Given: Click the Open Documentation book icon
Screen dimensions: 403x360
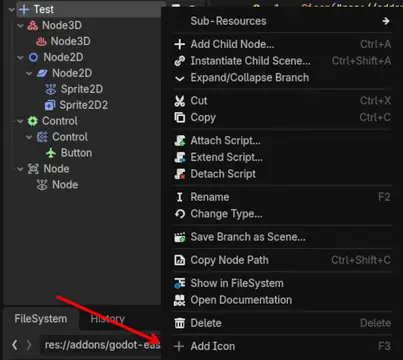Looking at the screenshot, I should pyautogui.click(x=180, y=300).
